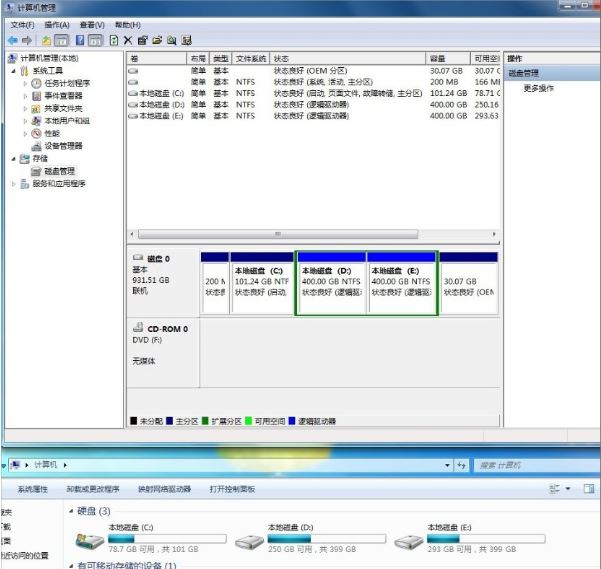Image resolution: width=601 pixels, height=569 pixels.
Task: Select Computer Management (Local) root node
Action: [x=43, y=58]
